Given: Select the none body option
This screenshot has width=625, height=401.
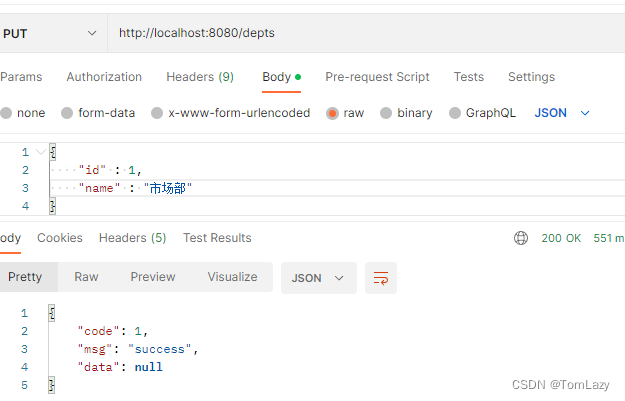Looking at the screenshot, I should click(x=6, y=113).
